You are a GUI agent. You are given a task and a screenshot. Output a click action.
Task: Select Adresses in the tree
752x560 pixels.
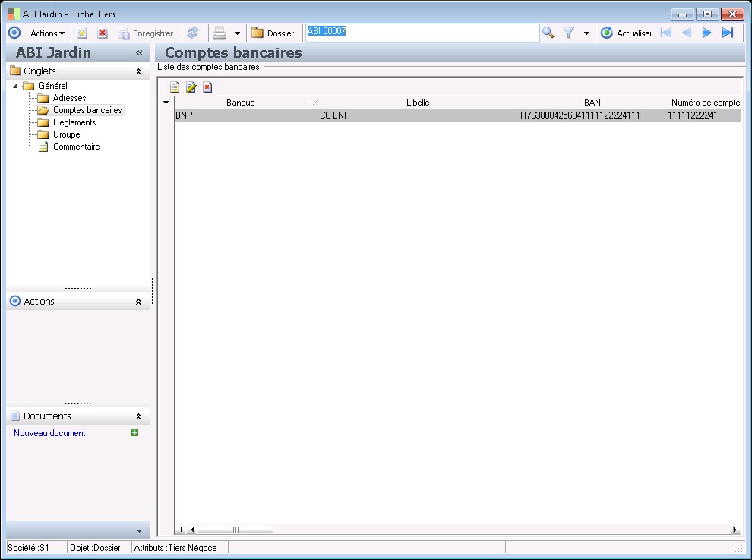pos(69,98)
